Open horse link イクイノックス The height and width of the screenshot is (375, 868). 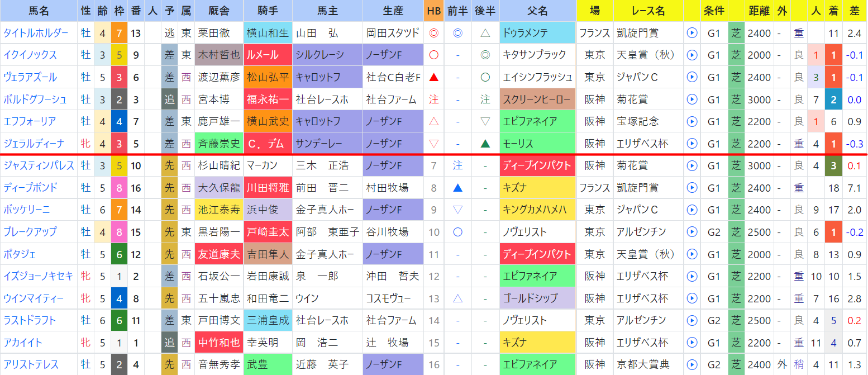pos(30,55)
